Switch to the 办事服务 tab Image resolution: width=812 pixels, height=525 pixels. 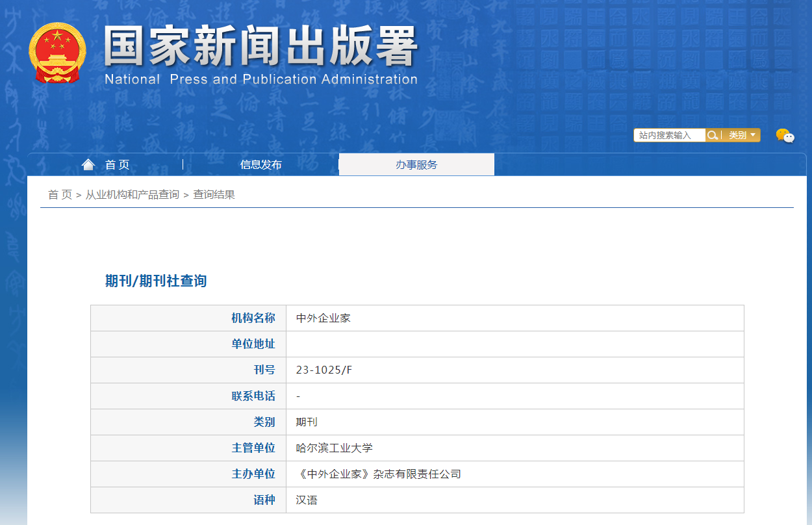tap(416, 165)
